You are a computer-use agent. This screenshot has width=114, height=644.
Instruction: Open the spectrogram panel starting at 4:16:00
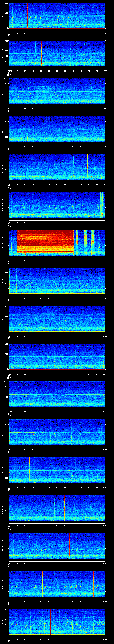[57, 584]
